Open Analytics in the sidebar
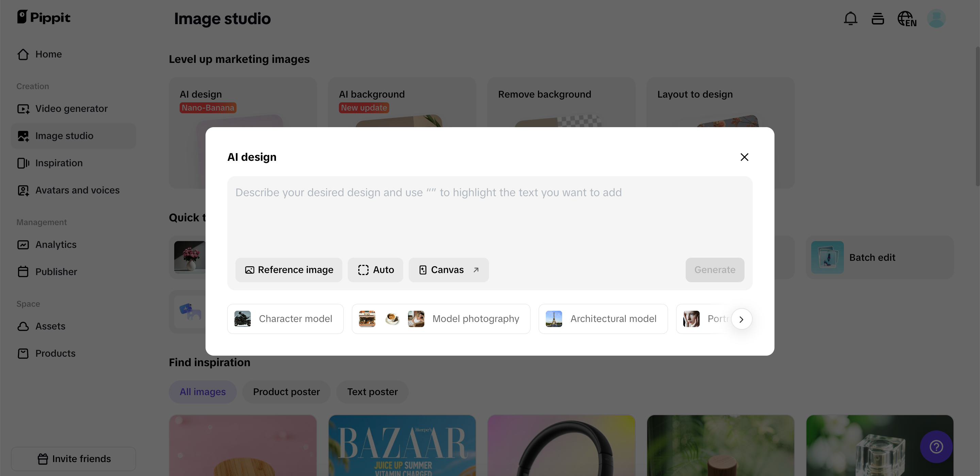 pyautogui.click(x=73, y=244)
